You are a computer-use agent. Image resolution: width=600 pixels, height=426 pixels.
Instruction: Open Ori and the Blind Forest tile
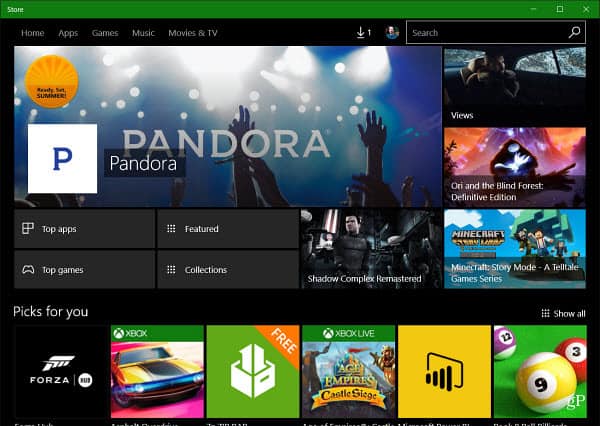(x=515, y=167)
